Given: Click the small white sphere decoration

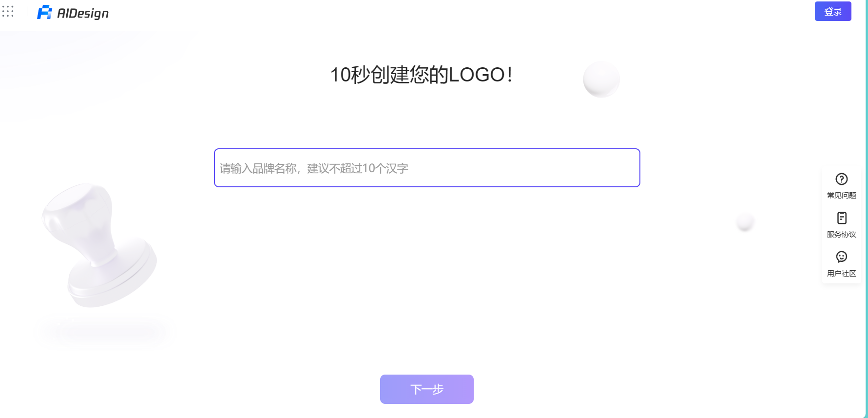Looking at the screenshot, I should pos(745,222).
